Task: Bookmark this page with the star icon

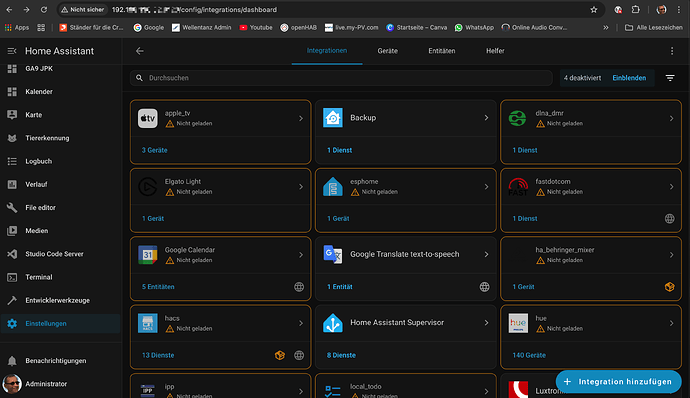Action: pyautogui.click(x=594, y=10)
